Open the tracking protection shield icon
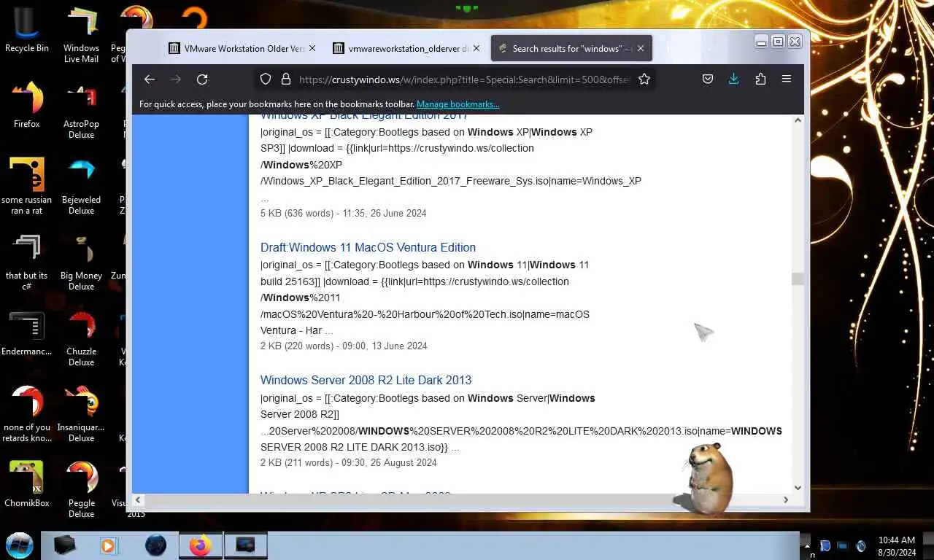The image size is (934, 560). 266,79
